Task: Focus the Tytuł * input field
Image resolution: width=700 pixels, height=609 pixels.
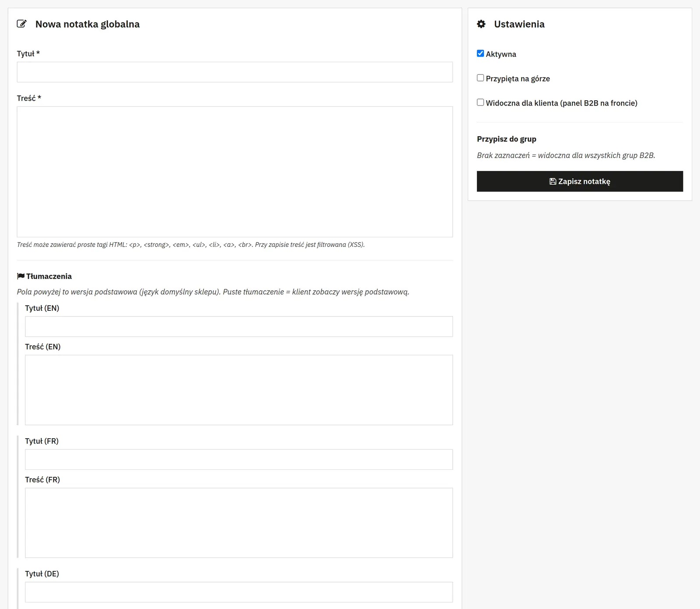Action: tap(235, 72)
